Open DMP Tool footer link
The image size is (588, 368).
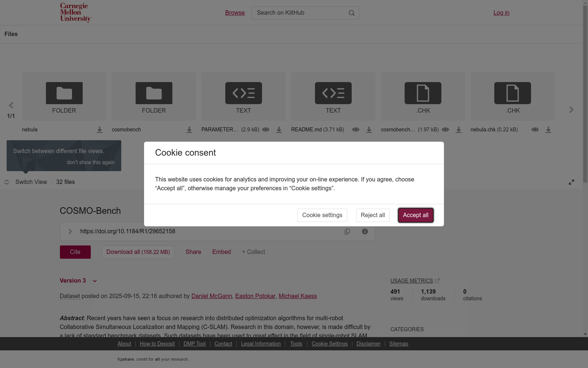click(x=194, y=344)
